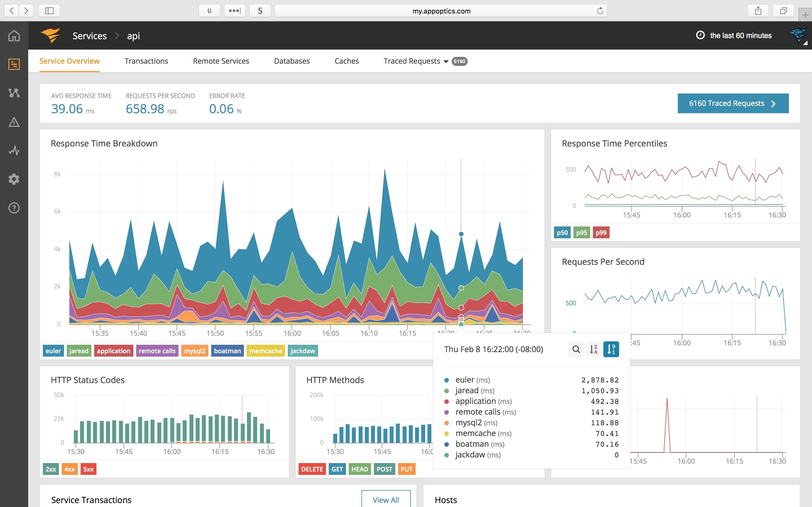The height and width of the screenshot is (507, 812).
Task: Switch to the Transactions tab
Action: point(146,61)
